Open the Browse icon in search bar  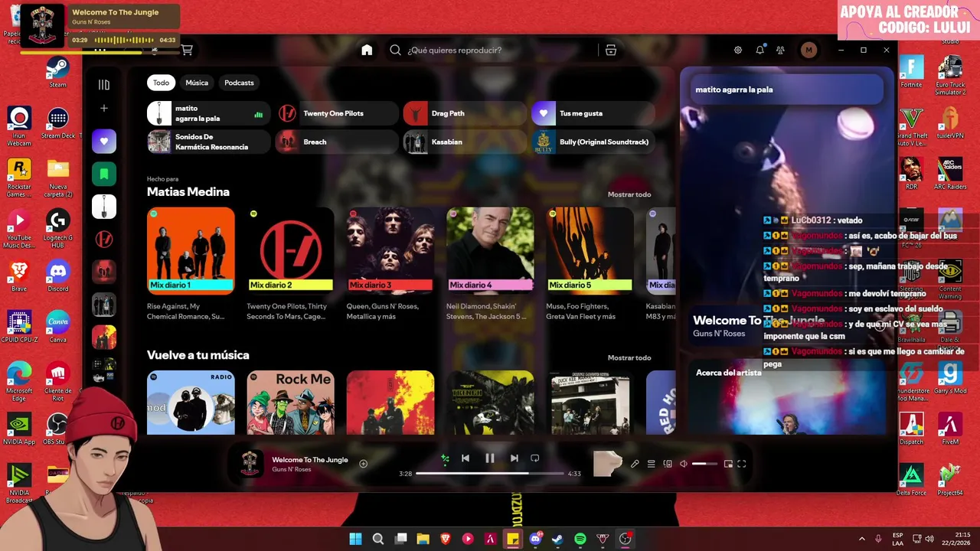click(x=610, y=50)
